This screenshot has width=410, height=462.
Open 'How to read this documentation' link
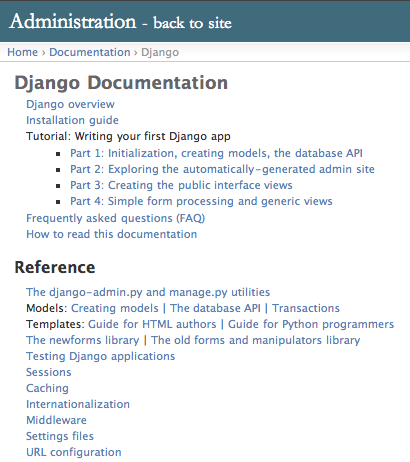click(x=111, y=234)
